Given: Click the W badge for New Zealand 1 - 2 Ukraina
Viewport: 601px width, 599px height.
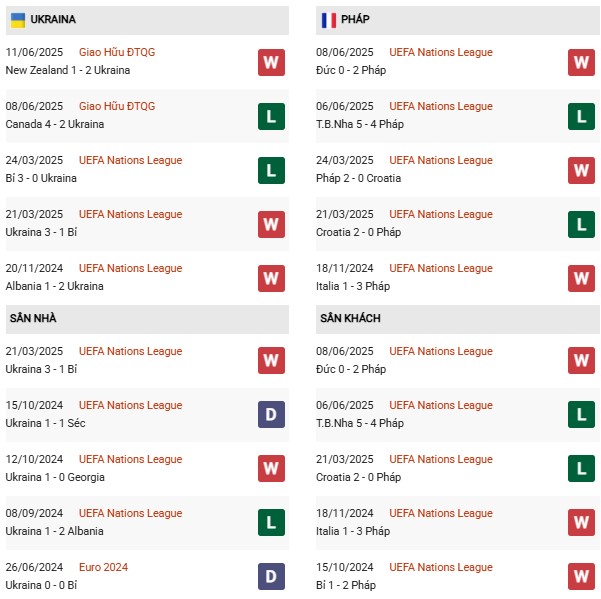Looking at the screenshot, I should pos(271,62).
